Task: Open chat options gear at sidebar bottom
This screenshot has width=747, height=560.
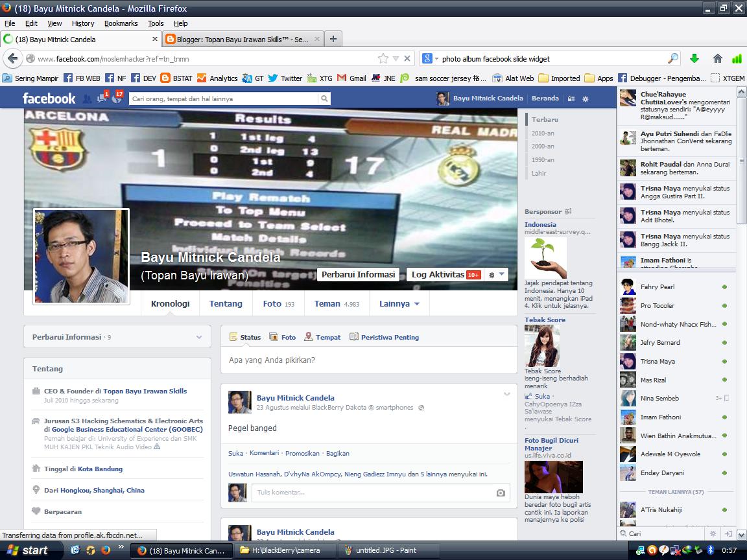Action: click(713, 534)
